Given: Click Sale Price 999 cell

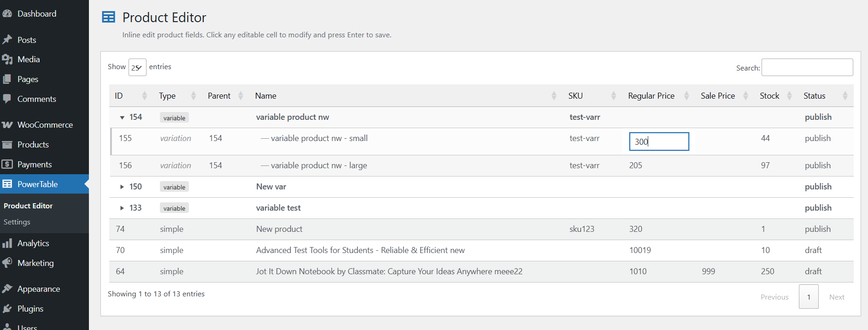Looking at the screenshot, I should point(709,271).
